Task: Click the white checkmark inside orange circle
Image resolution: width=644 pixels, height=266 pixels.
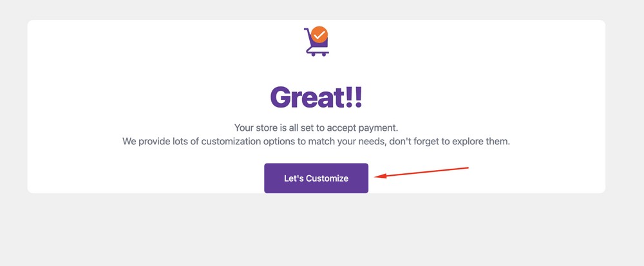Action: point(319,35)
